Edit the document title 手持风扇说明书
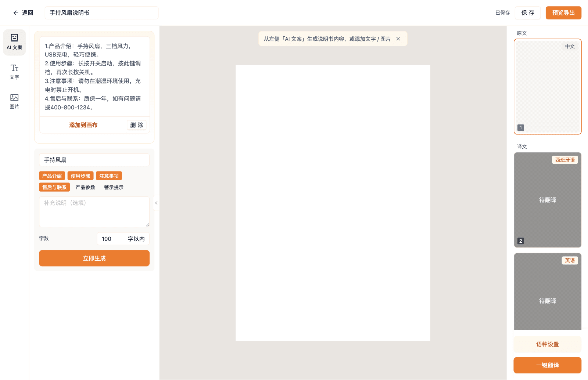 [x=102, y=13]
